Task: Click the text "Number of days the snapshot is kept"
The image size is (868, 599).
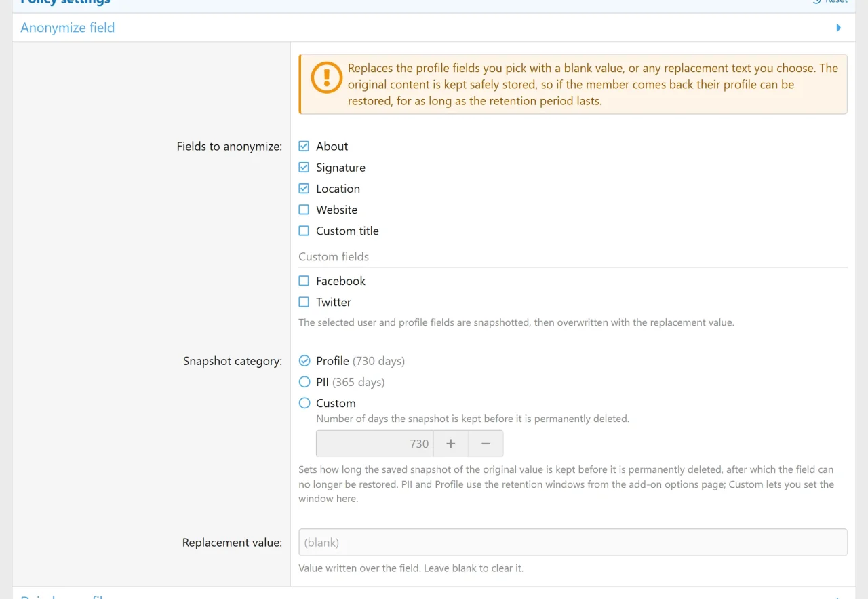Action: pyautogui.click(x=473, y=419)
